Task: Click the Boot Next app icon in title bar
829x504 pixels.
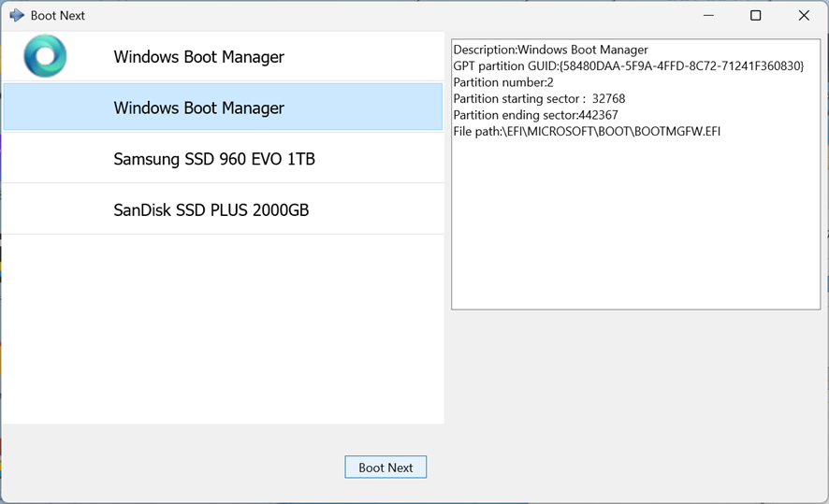Action: tap(16, 15)
